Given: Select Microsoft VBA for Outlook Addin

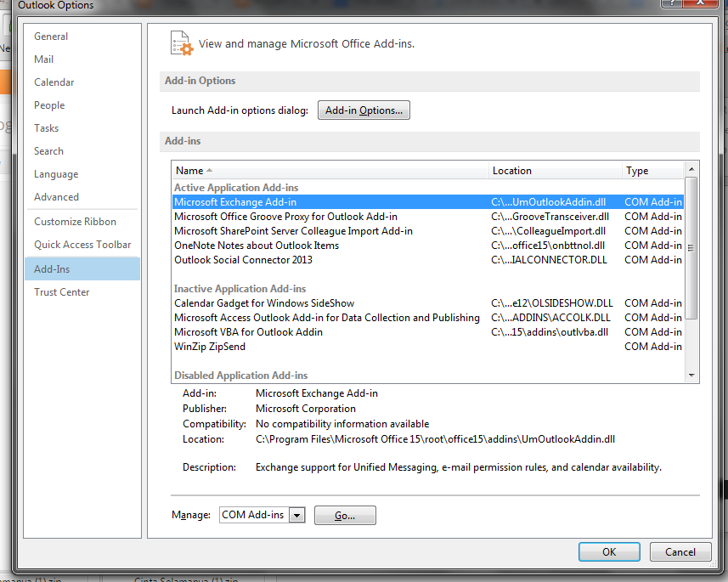Looking at the screenshot, I should [x=427, y=332].
